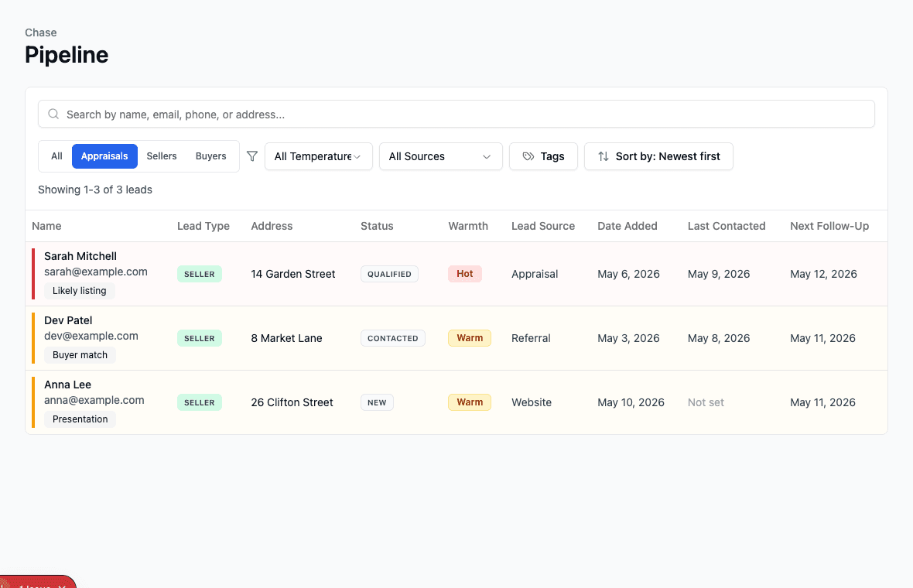Click the 14 Garden Street address
913x588 pixels.
[x=293, y=274]
